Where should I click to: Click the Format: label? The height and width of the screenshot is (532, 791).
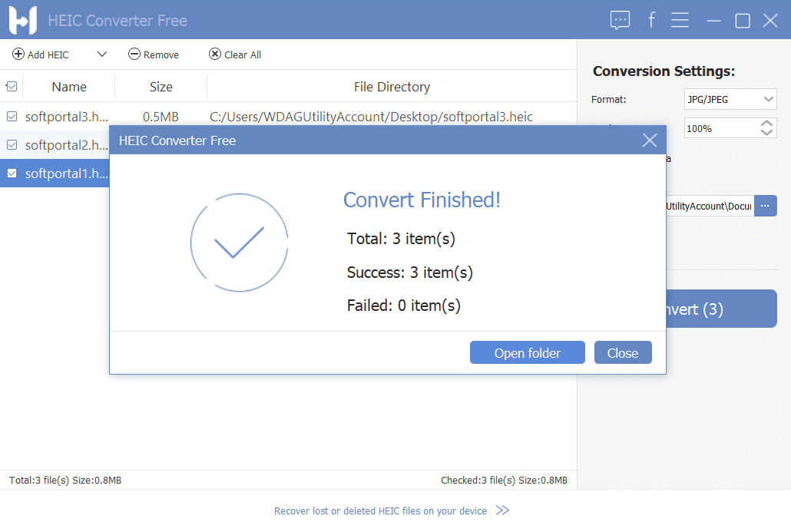(x=608, y=99)
